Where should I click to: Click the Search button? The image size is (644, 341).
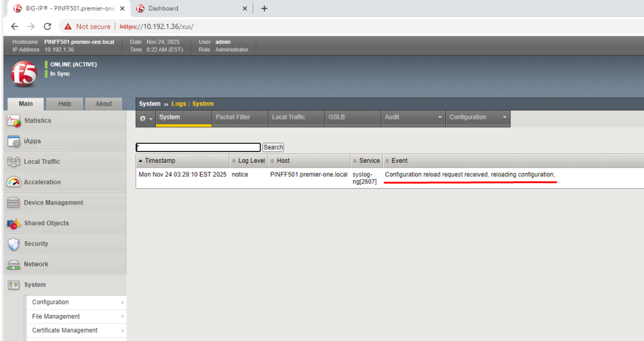click(x=273, y=147)
